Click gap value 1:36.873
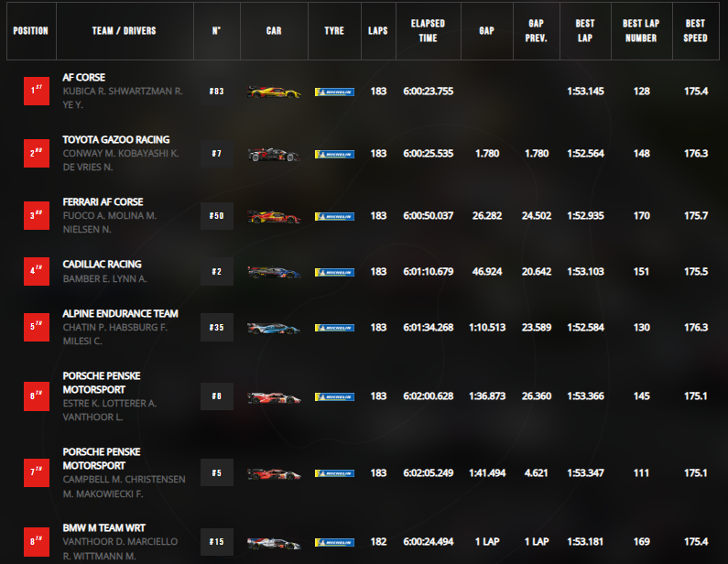728x564 pixels. [x=487, y=396]
